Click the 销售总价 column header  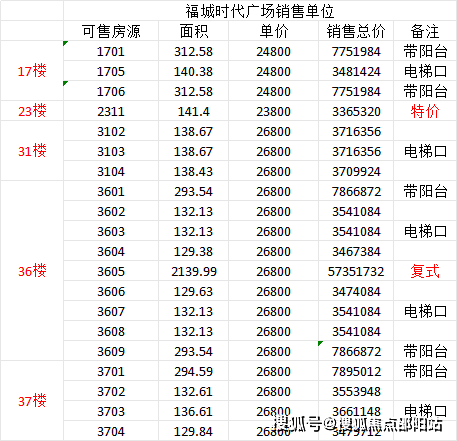click(x=356, y=31)
